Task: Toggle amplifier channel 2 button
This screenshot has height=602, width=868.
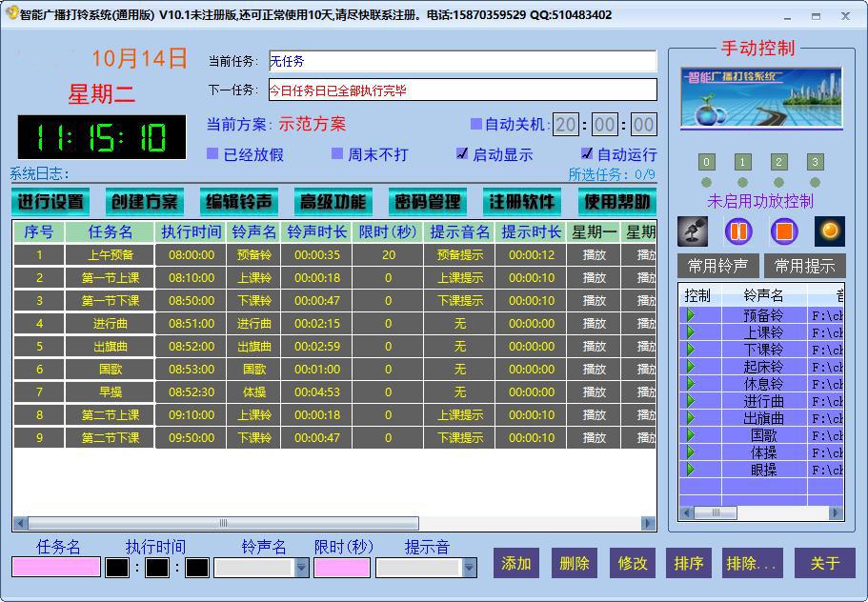Action: [x=778, y=162]
